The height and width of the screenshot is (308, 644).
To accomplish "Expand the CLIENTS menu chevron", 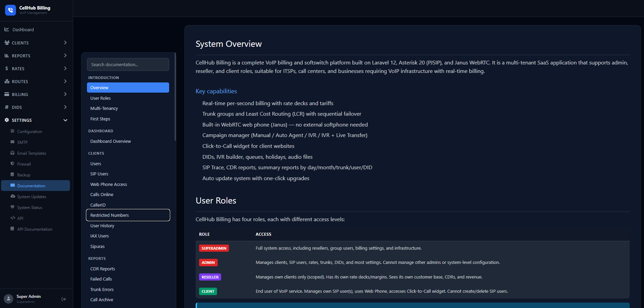I will [x=65, y=43].
